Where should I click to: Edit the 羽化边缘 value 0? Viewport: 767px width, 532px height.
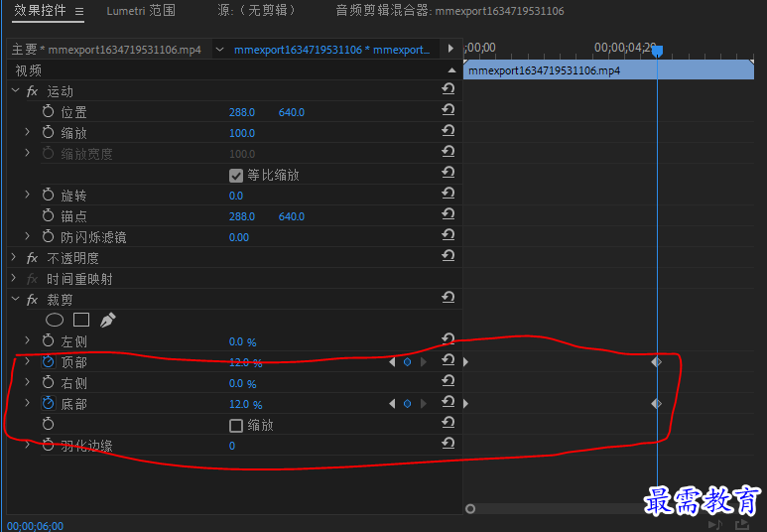pyautogui.click(x=232, y=446)
